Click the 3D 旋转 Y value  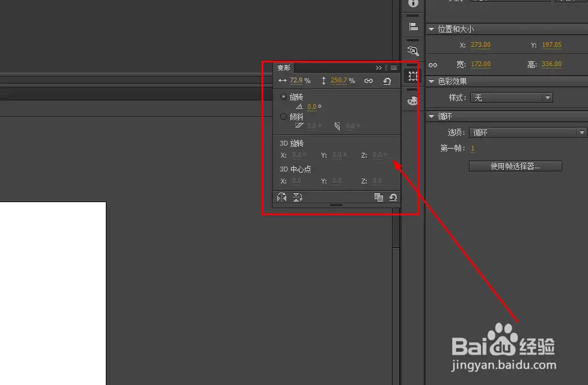[337, 155]
